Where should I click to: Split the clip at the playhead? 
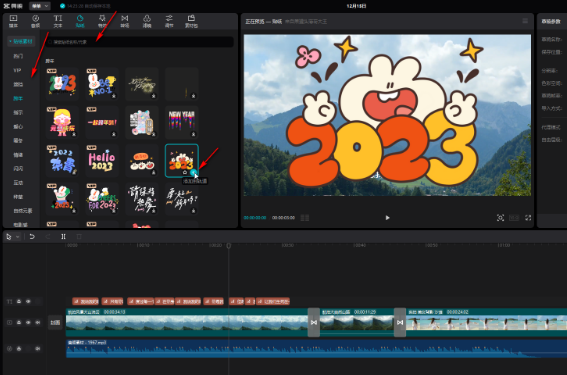63,236
